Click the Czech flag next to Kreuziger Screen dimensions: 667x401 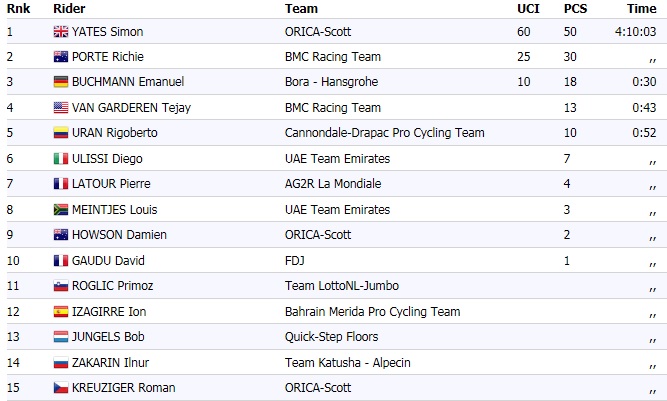coord(59,388)
